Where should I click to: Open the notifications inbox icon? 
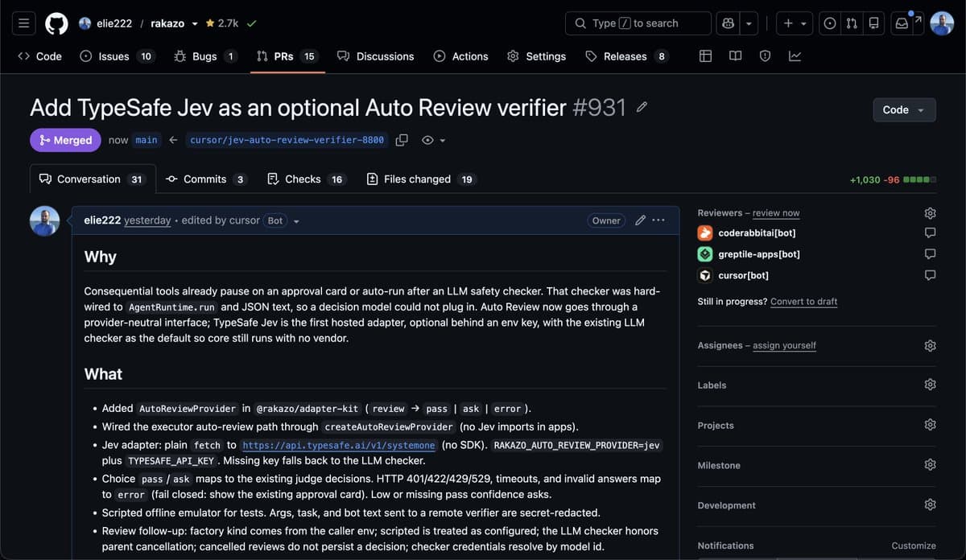(902, 23)
